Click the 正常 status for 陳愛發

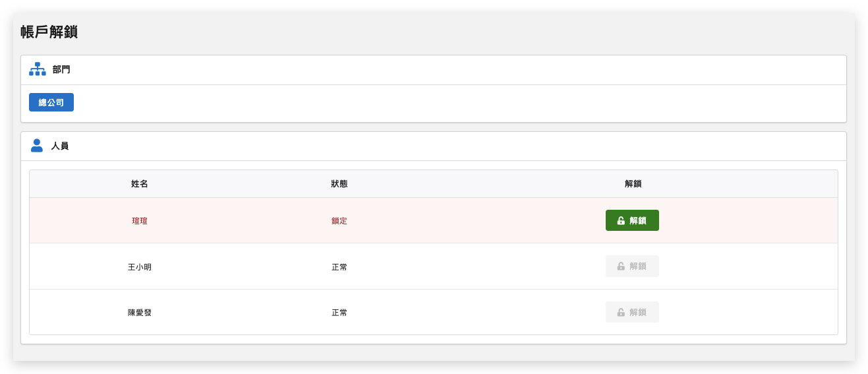[339, 313]
